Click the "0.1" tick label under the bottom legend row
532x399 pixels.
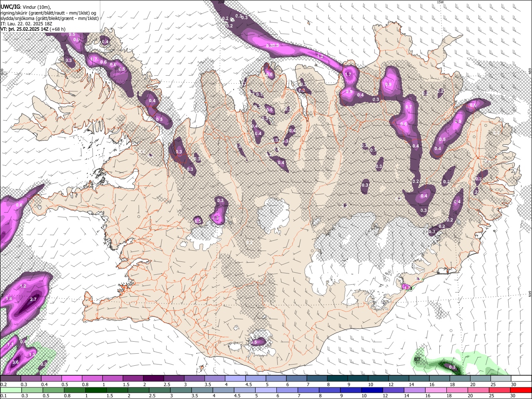coord(3,396)
